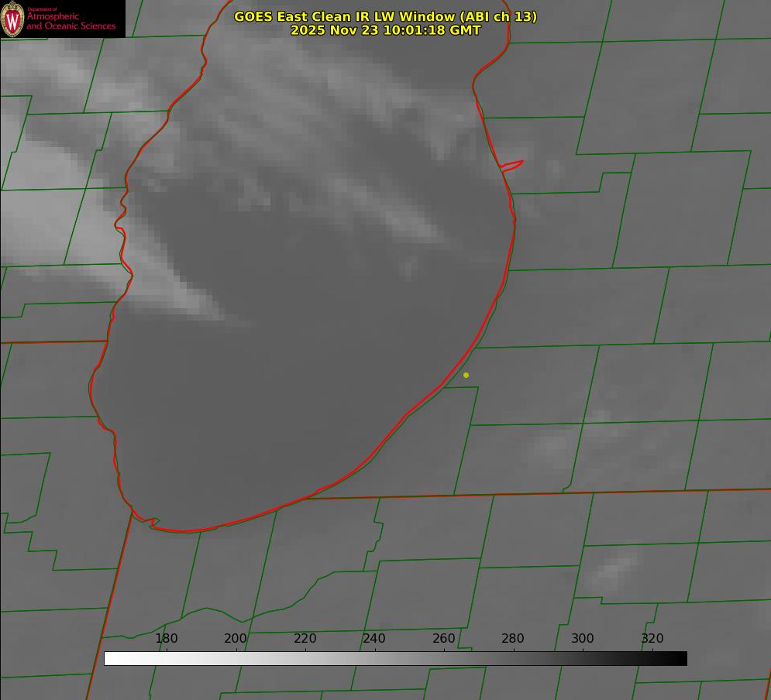771x700 pixels.
Task: Click the yellow dot marker near the shore
Action: coord(466,375)
